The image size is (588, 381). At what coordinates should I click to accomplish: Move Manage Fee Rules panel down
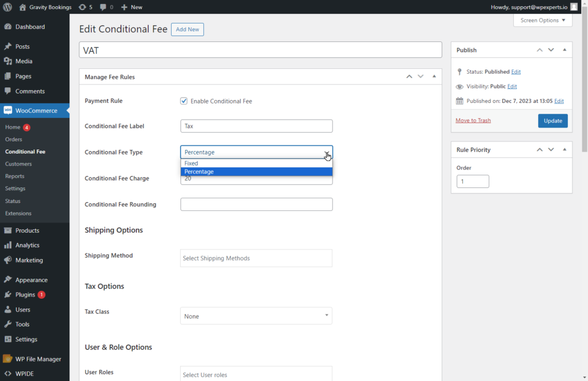(421, 76)
